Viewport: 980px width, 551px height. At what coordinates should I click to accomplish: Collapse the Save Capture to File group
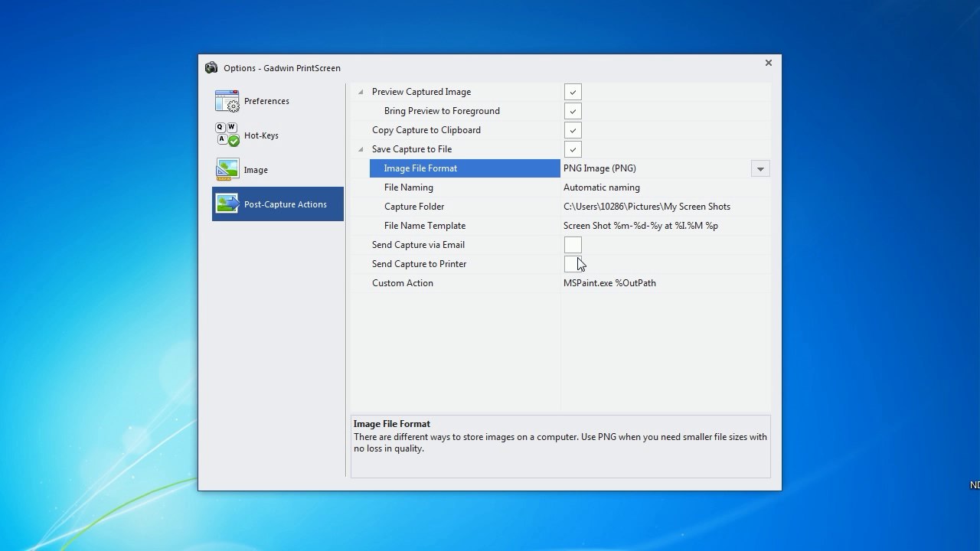[x=361, y=149]
